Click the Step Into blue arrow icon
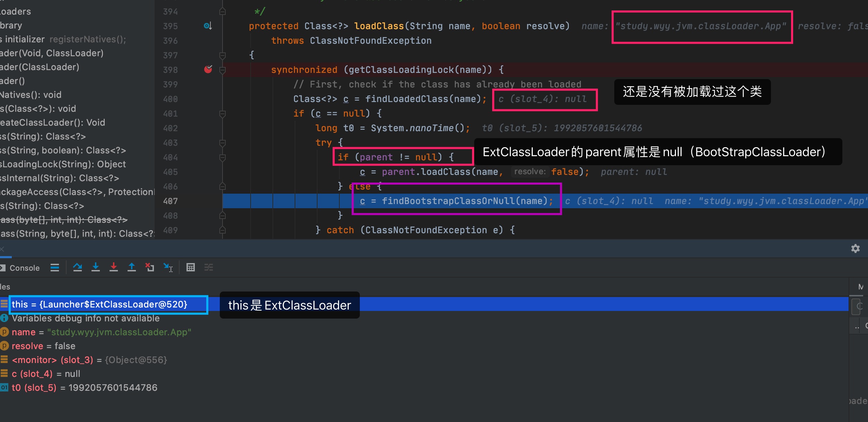Image resolution: width=868 pixels, height=422 pixels. (x=96, y=267)
